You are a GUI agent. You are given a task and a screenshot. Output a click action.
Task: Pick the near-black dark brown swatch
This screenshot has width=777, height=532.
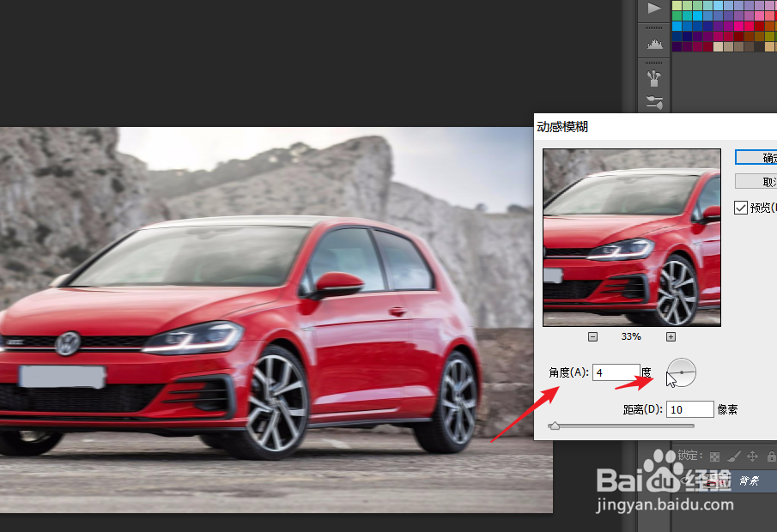click(759, 46)
